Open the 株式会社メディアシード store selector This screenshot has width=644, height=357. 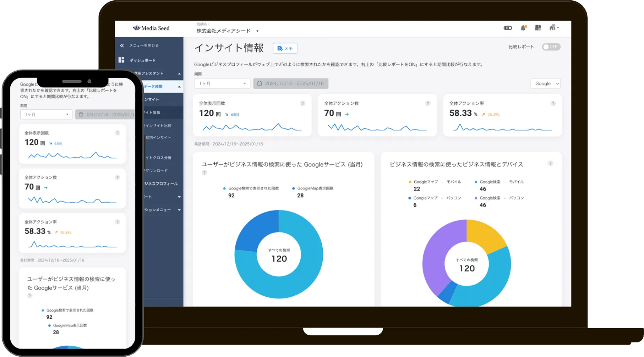[x=228, y=31]
